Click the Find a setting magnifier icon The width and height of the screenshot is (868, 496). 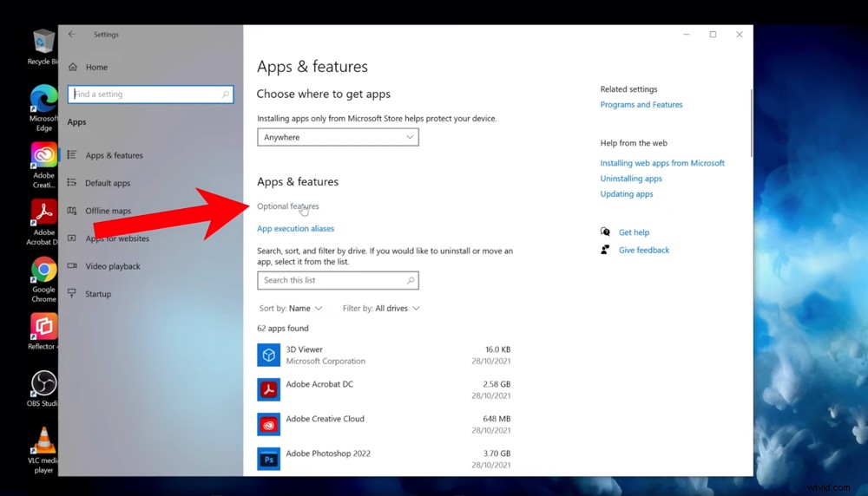pyautogui.click(x=226, y=94)
